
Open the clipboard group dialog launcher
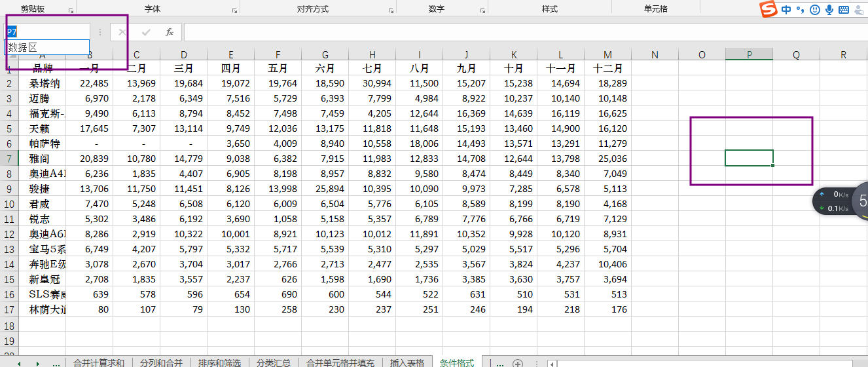pos(71,10)
